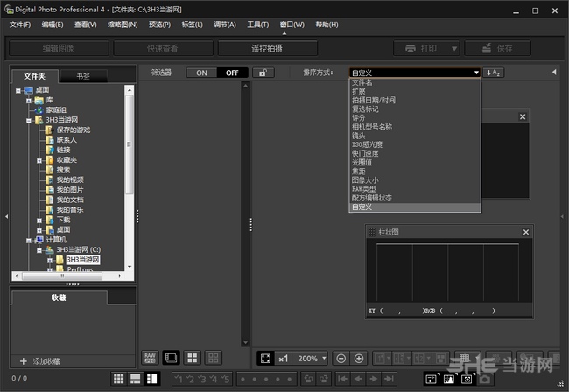The width and height of the screenshot is (569, 392).
Task: Open the 打印 dropdown arrow
Action: click(x=454, y=48)
